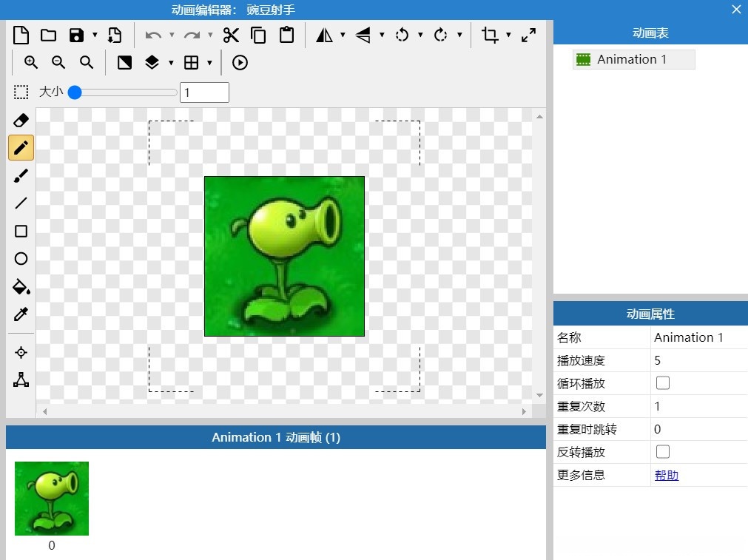Select the Brush tool

tap(21, 176)
